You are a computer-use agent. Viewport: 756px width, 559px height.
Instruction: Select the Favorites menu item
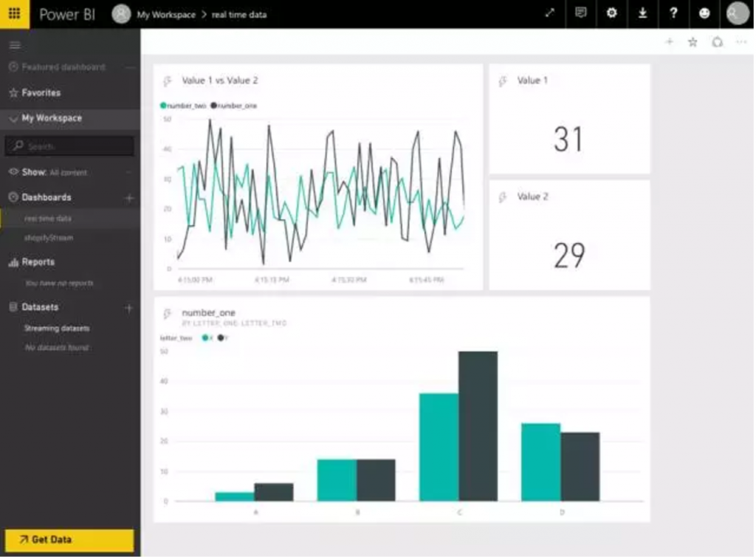tap(41, 93)
